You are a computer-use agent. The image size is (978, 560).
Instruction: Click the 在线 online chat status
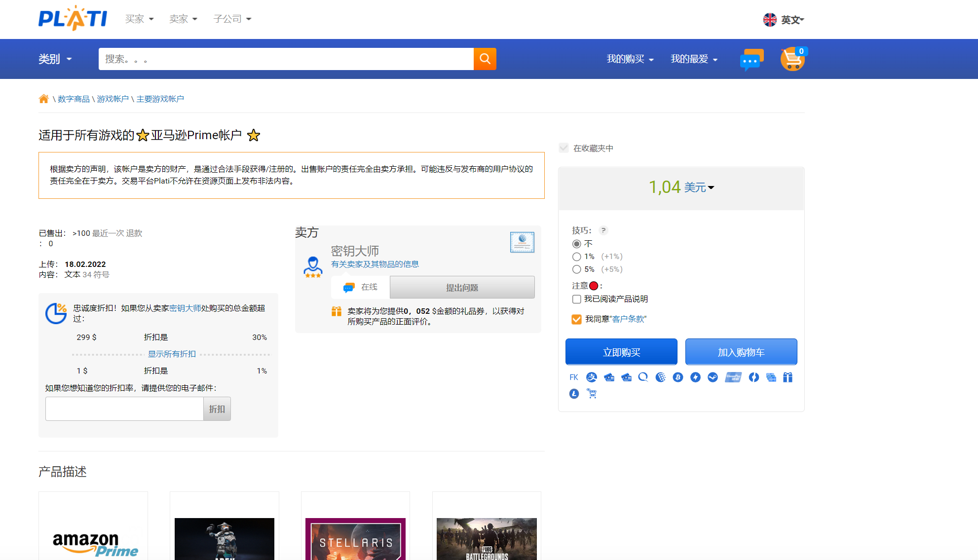[360, 287]
